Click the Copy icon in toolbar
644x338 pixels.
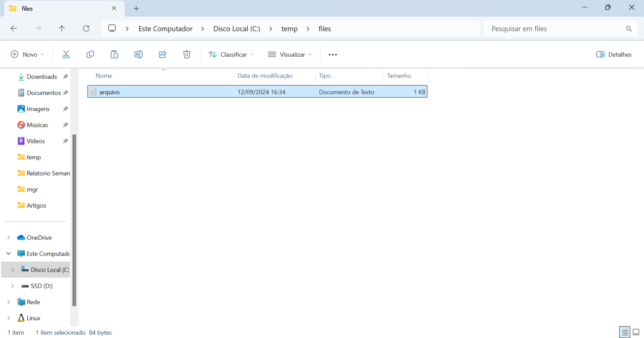coord(90,54)
